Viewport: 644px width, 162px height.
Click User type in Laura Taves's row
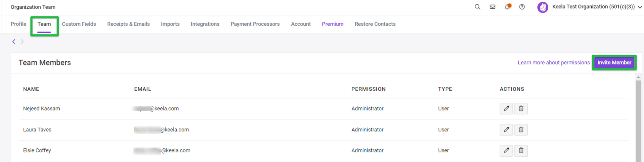click(x=444, y=130)
